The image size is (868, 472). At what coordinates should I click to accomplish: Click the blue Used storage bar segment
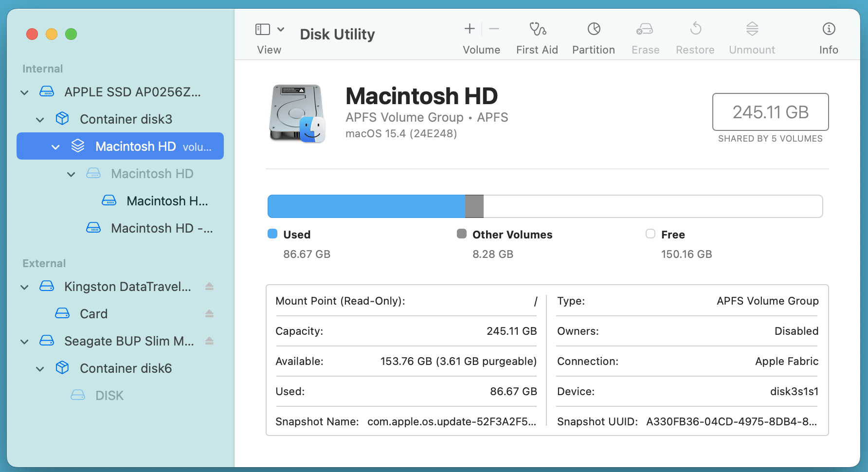(x=366, y=206)
